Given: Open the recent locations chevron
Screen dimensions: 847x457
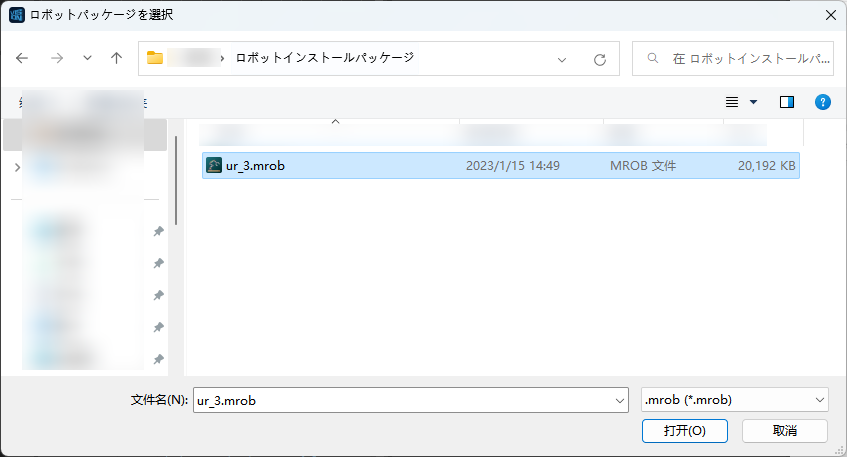Looking at the screenshot, I should click(87, 58).
